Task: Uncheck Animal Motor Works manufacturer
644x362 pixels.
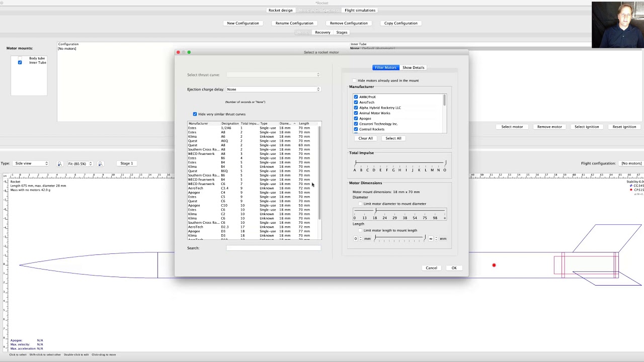Action: 356,113
